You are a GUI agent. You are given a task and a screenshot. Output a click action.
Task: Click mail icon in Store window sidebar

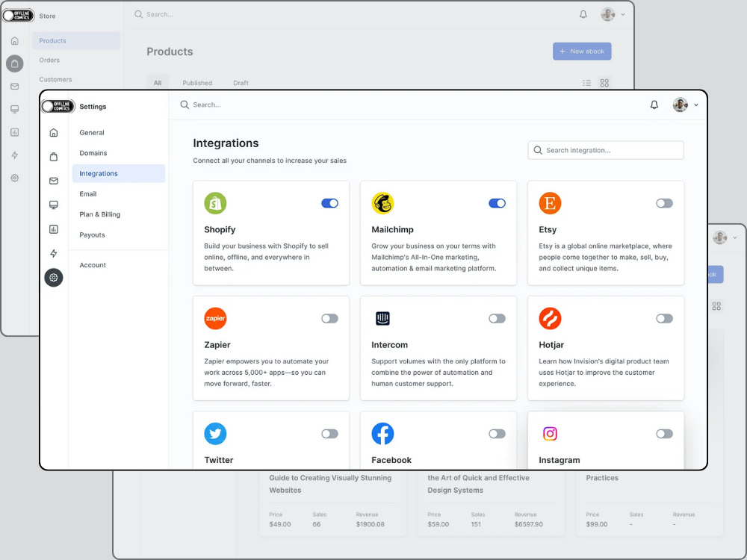[x=15, y=86]
